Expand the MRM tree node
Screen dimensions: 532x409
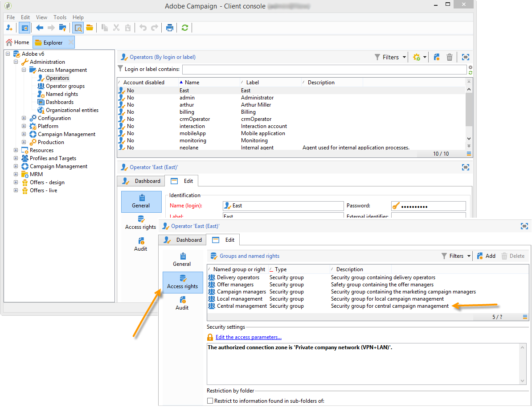click(16, 174)
